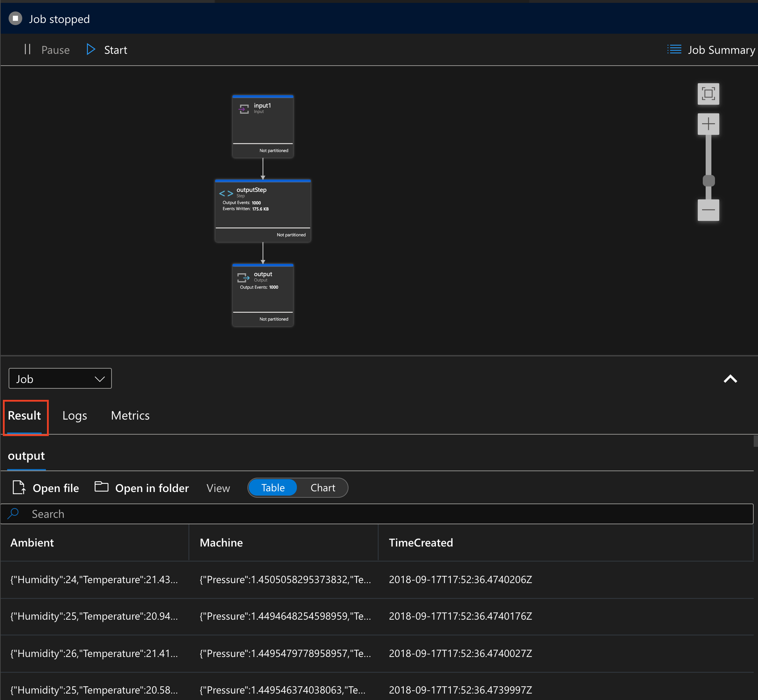Toggle to Table view
The width and height of the screenshot is (758, 700).
(x=274, y=487)
